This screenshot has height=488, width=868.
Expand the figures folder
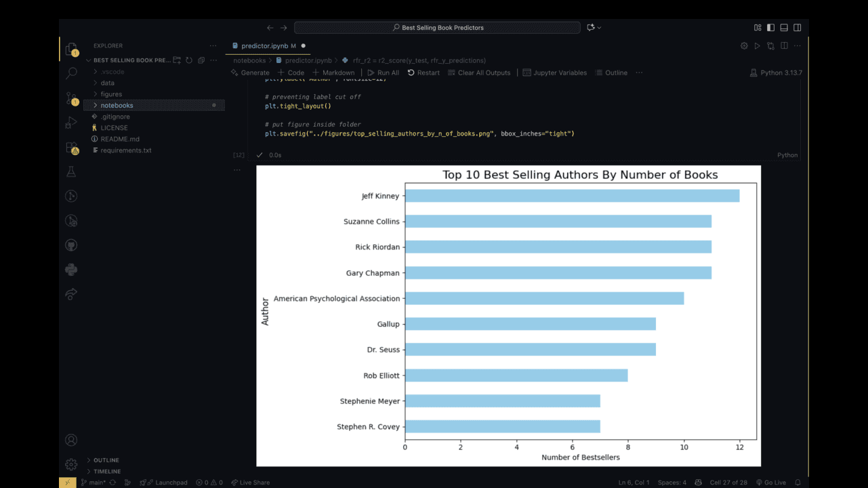[x=154, y=94]
